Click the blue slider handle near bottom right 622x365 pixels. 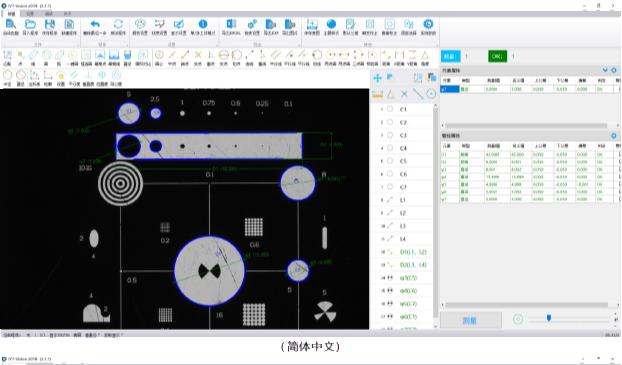[x=549, y=318]
